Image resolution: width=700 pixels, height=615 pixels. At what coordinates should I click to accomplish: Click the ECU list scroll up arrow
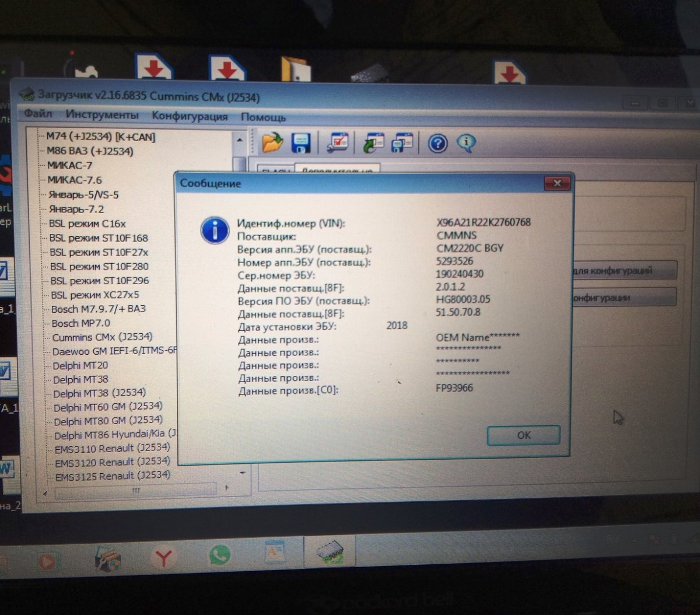[239, 140]
